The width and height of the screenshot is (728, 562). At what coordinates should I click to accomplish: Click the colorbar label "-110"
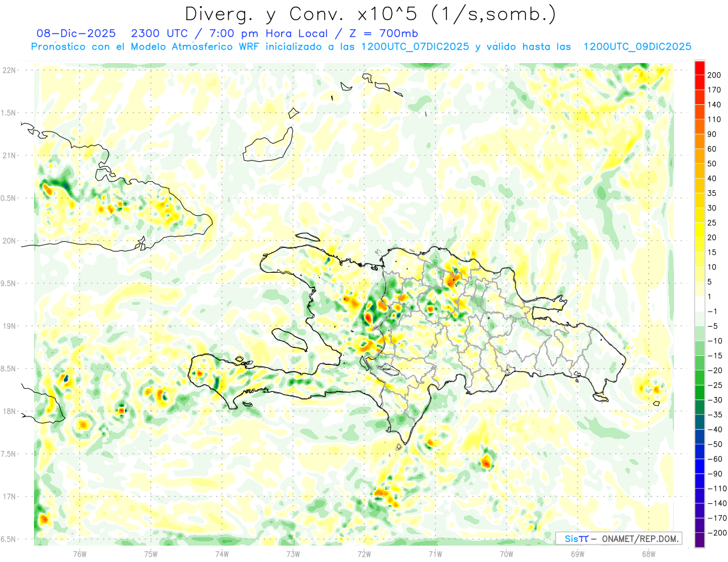(x=716, y=489)
